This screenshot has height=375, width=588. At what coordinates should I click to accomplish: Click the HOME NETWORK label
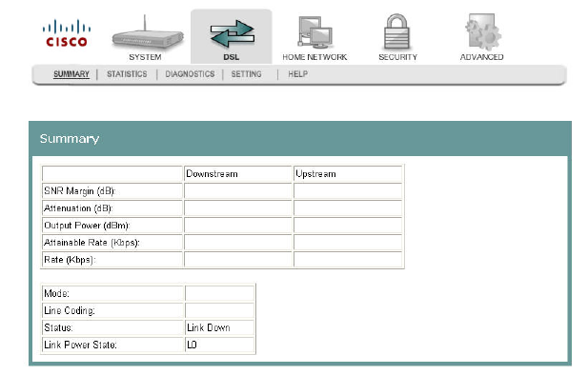coord(314,57)
